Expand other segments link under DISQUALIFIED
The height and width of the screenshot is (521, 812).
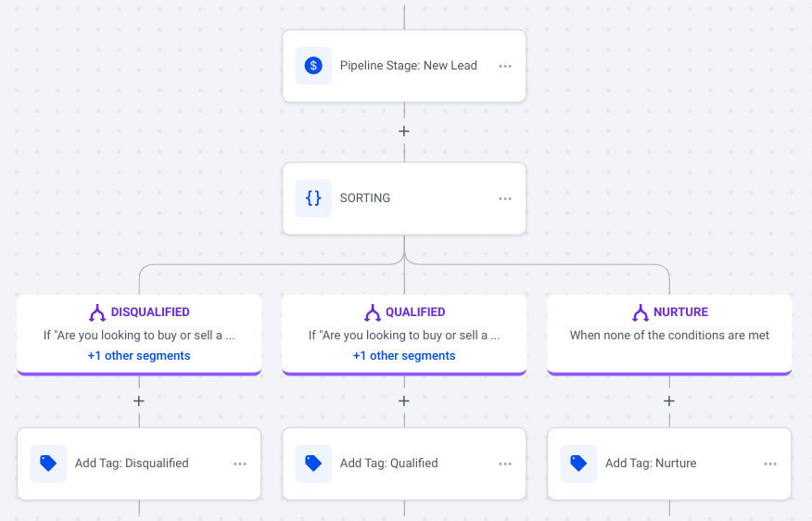(x=139, y=356)
